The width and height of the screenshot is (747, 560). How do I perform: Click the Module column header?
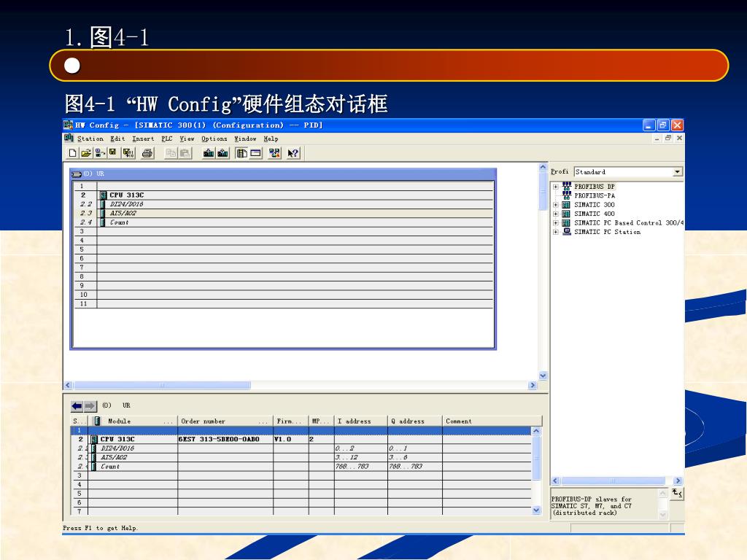coord(133,421)
